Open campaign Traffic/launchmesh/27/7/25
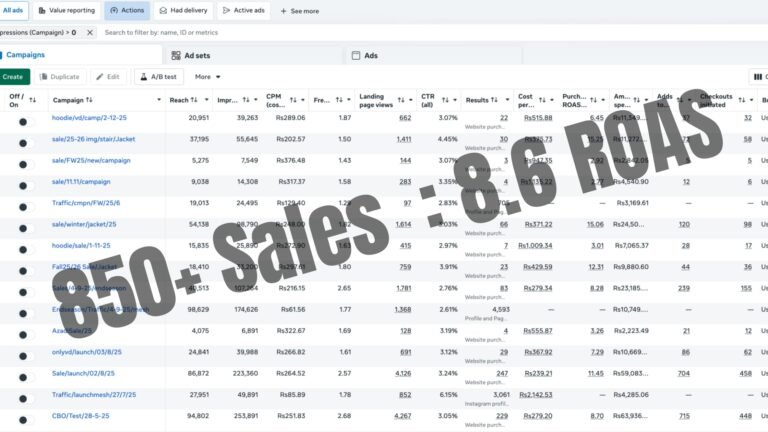This screenshot has height=432, width=768. [x=94, y=394]
